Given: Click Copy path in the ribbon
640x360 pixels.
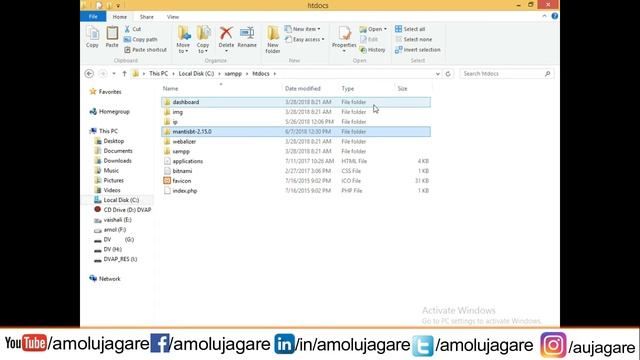Looking at the screenshot, I should click(x=140, y=39).
